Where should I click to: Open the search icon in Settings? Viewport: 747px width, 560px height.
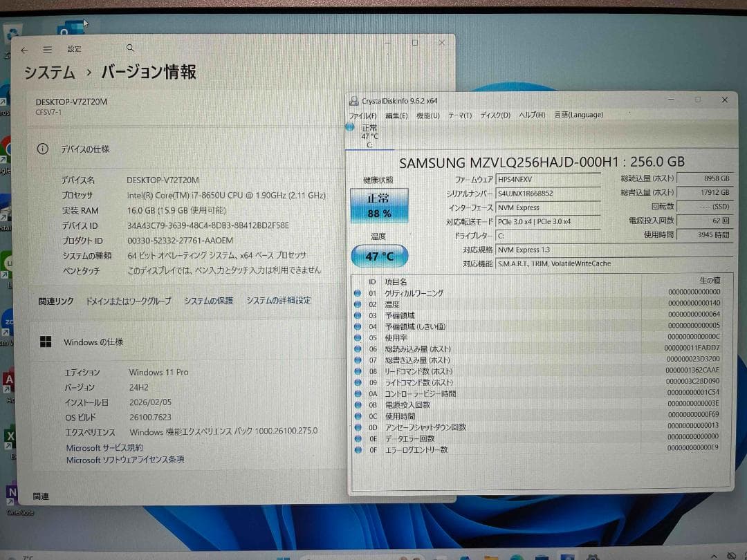coord(130,48)
